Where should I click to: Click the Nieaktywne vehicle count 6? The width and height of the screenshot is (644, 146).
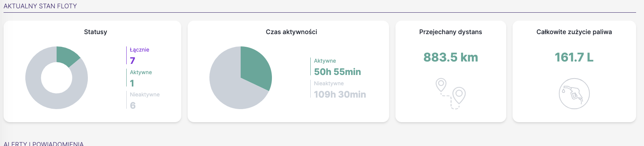pos(133,106)
